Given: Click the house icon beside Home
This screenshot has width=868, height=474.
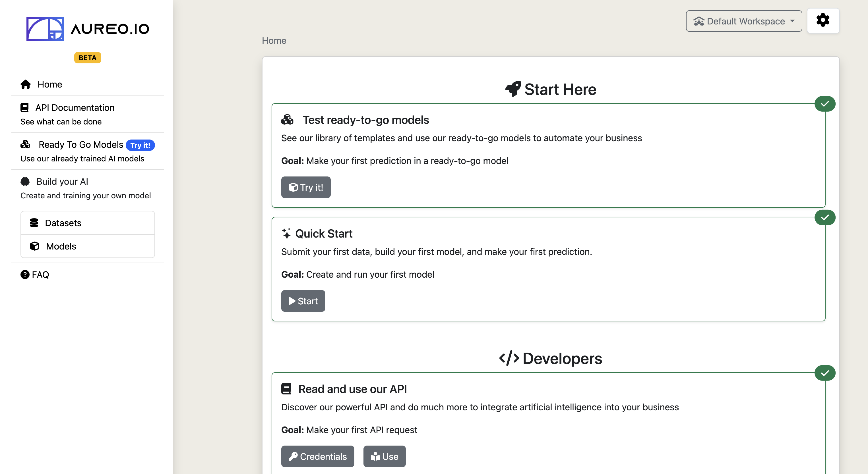Looking at the screenshot, I should click(x=26, y=84).
